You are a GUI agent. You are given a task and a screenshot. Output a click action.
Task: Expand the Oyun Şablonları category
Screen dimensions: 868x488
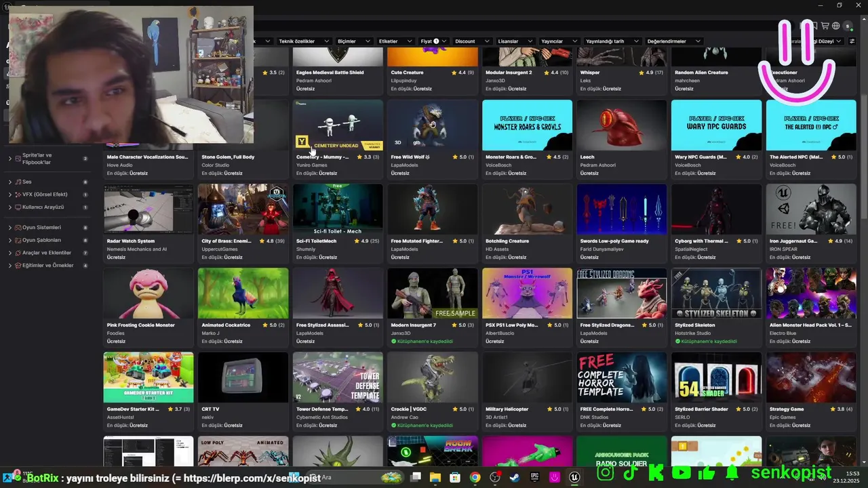click(10, 240)
